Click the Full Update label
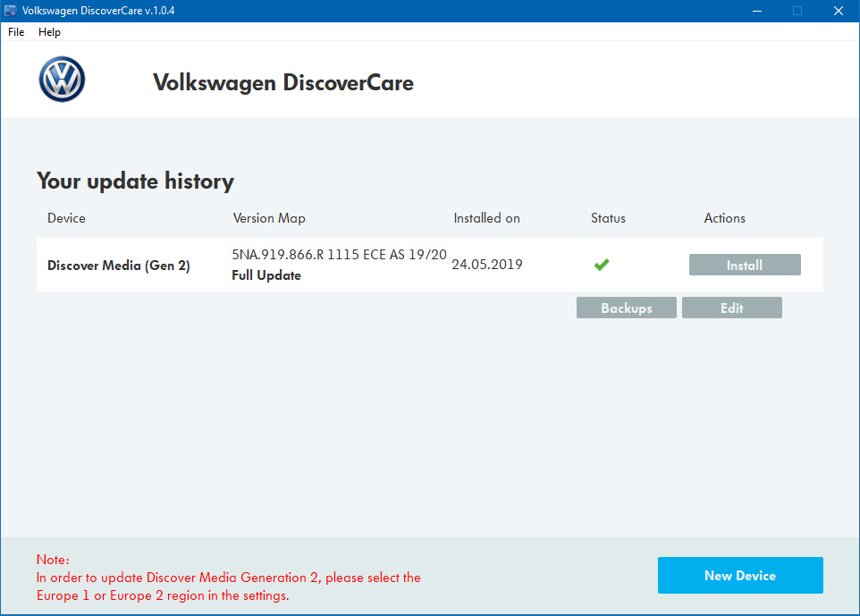860x616 pixels. [266, 275]
